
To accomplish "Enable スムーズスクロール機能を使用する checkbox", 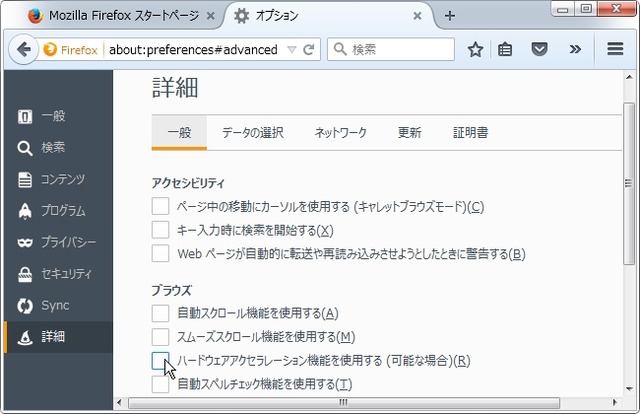I will click(x=160, y=337).
